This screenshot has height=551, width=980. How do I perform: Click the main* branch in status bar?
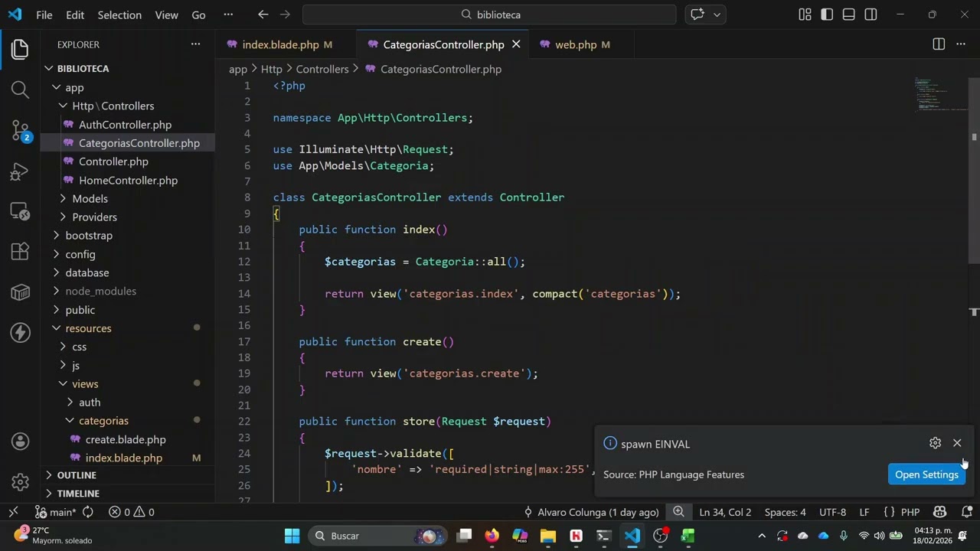[56, 512]
